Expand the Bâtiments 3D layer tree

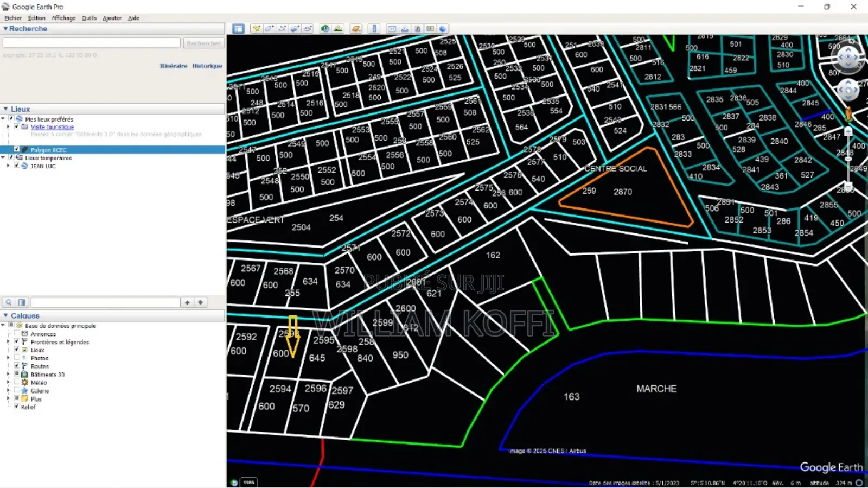tap(8, 374)
